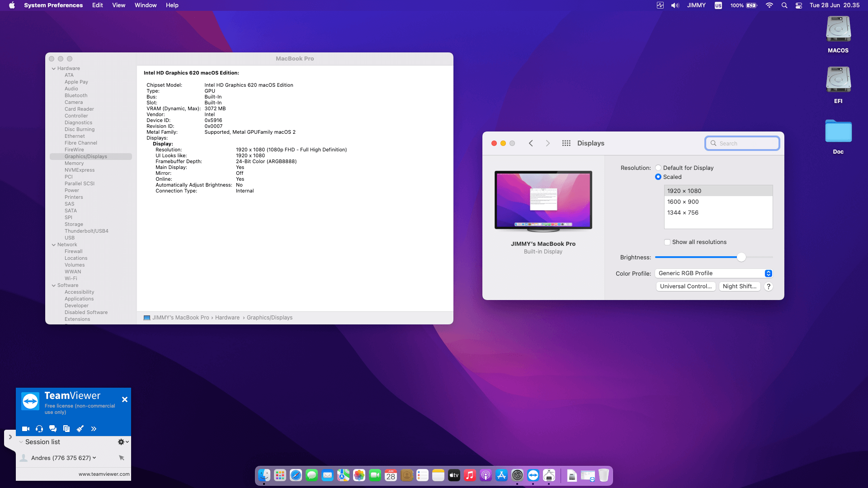Open System Information chip icon in Dock

click(549, 475)
